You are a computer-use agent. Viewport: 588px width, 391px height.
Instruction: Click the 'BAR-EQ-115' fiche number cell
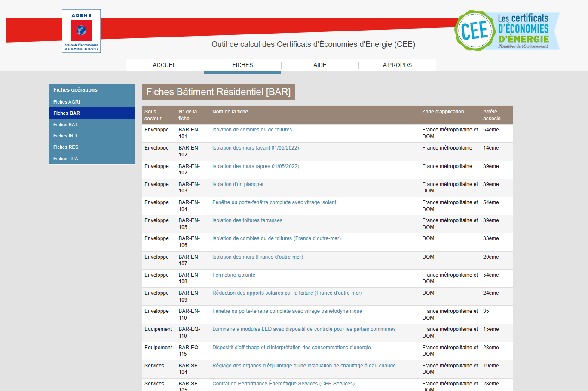(x=193, y=351)
